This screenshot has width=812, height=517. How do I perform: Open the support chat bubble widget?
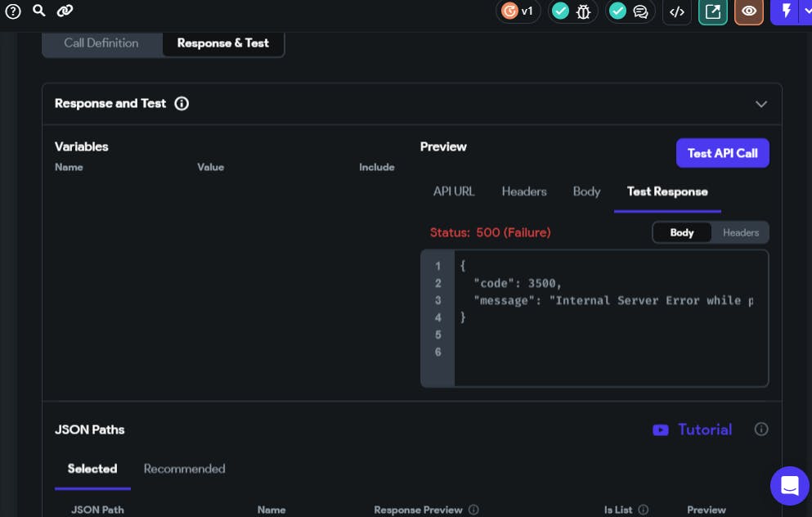(x=789, y=486)
